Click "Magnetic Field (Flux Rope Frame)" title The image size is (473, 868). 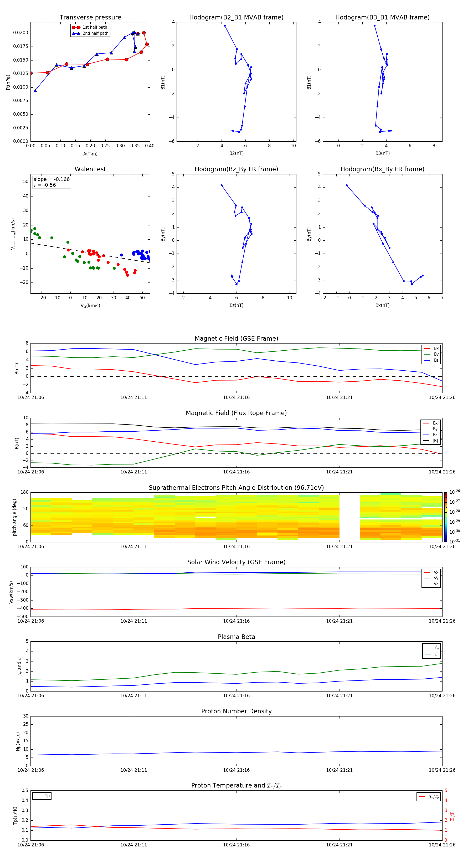(236, 413)
